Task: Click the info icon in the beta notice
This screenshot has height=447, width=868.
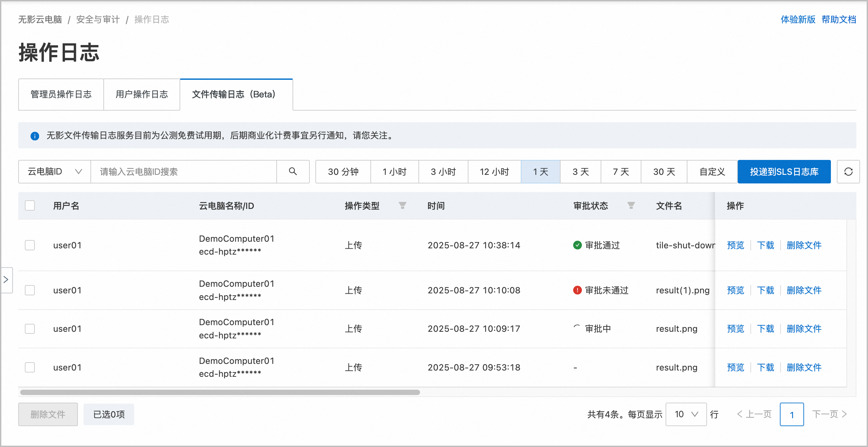Action: (35, 136)
